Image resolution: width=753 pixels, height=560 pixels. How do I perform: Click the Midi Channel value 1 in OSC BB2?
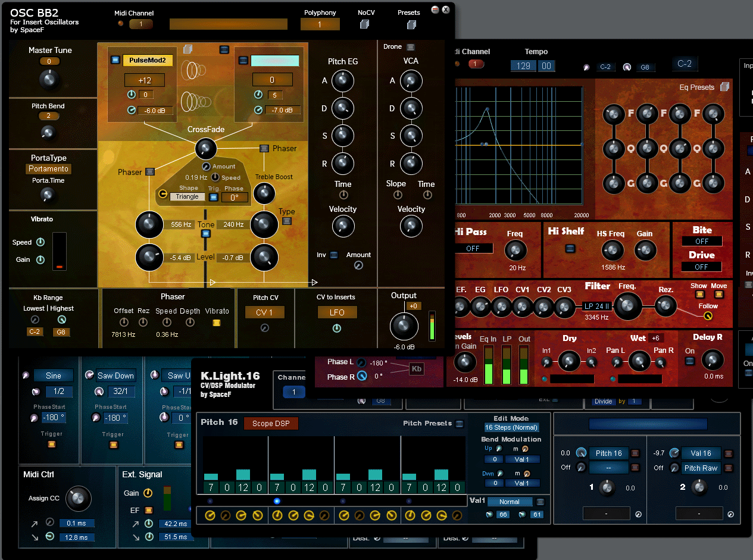141,24
